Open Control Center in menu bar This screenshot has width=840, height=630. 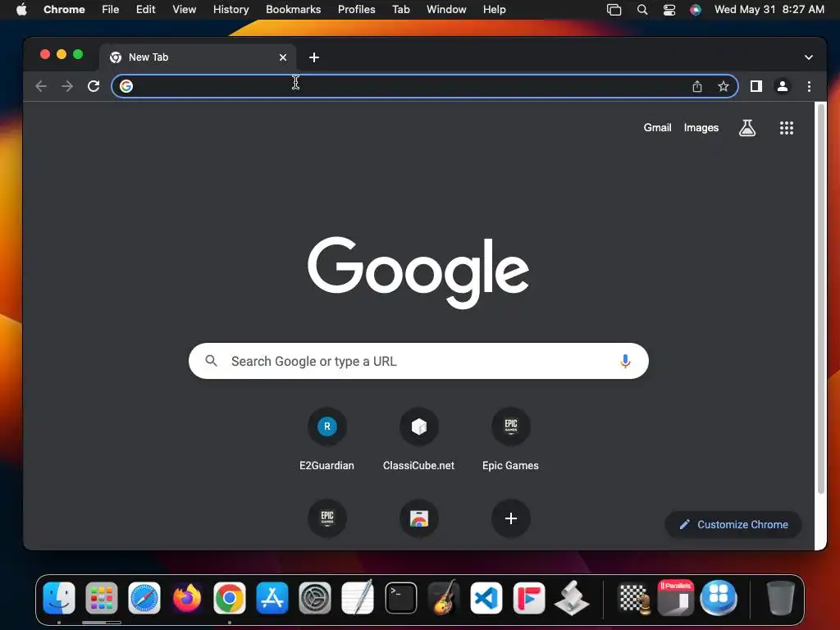[x=669, y=10]
